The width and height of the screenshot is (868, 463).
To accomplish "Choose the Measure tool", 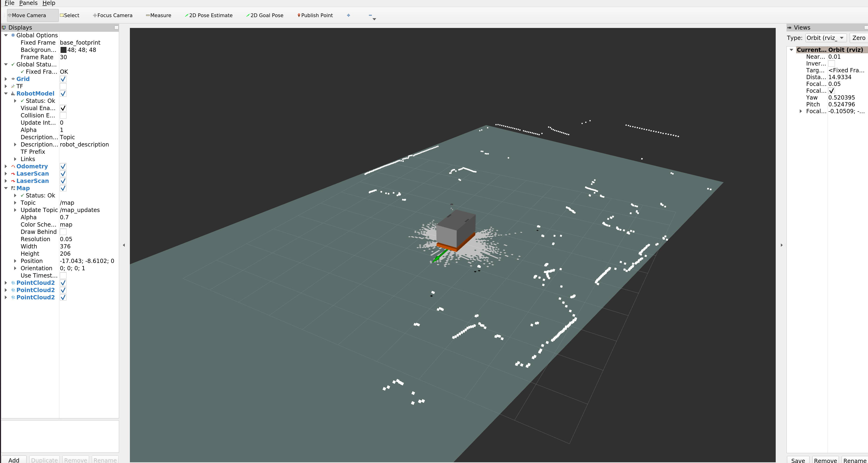I will point(158,15).
